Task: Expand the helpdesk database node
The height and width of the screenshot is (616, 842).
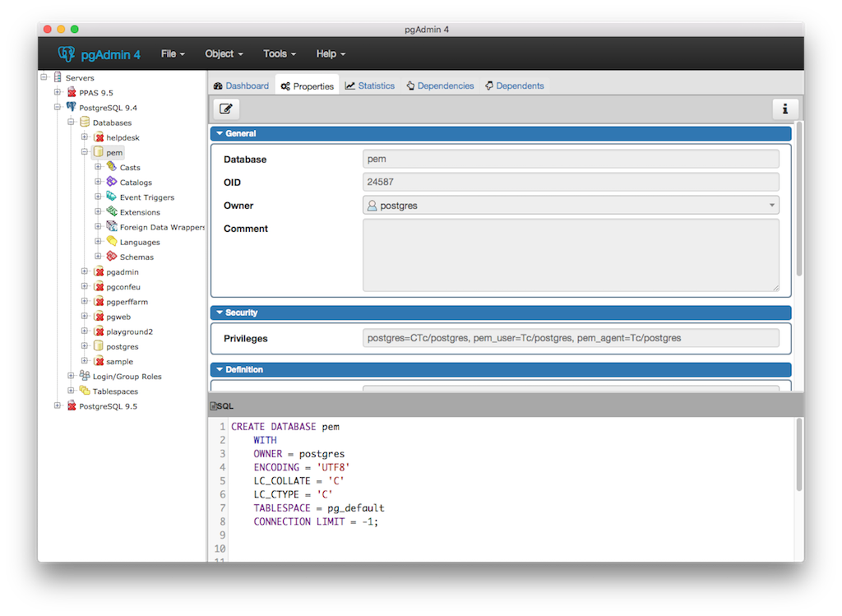Action: coord(85,137)
